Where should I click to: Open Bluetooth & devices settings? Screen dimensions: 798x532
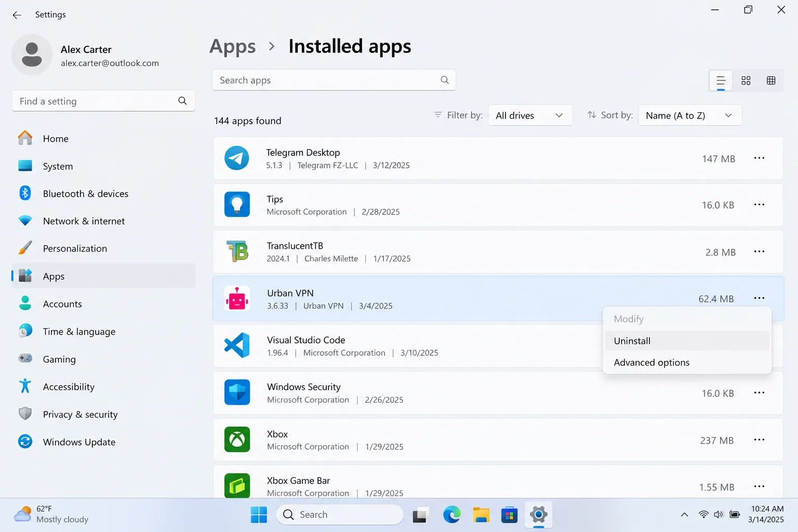(103, 194)
